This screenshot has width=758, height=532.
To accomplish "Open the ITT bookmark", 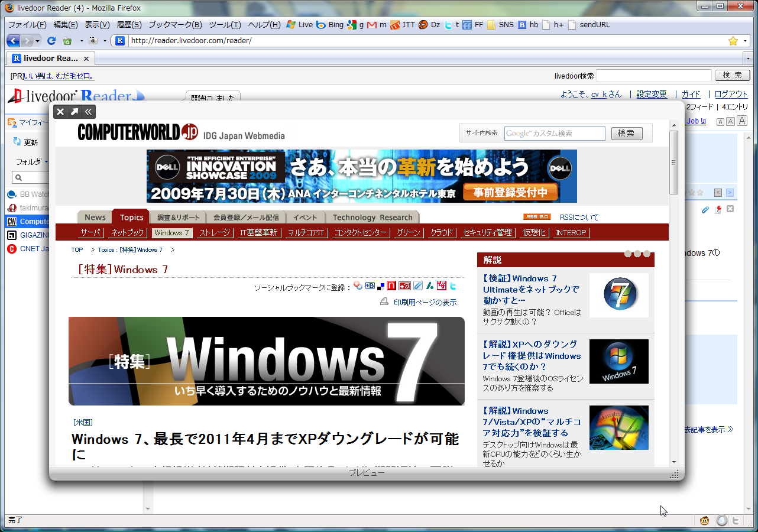I will coord(403,25).
